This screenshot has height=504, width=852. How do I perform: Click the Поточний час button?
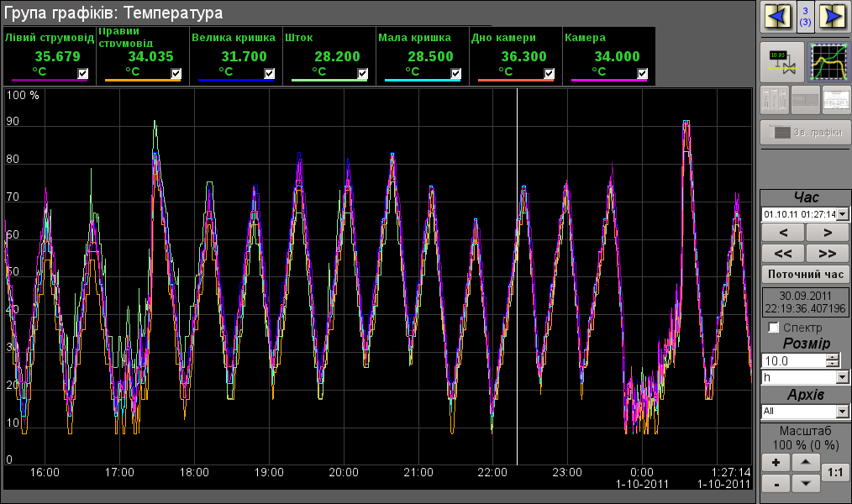pyautogui.click(x=805, y=275)
